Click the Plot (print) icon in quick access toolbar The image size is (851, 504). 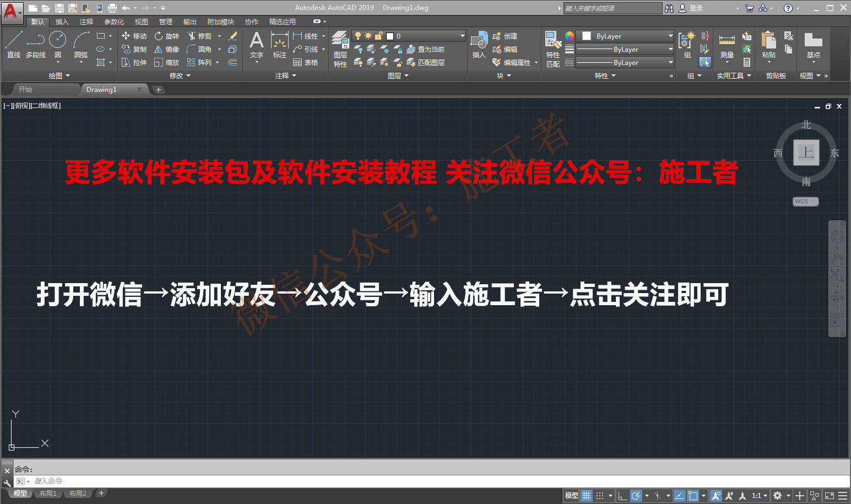tap(112, 8)
